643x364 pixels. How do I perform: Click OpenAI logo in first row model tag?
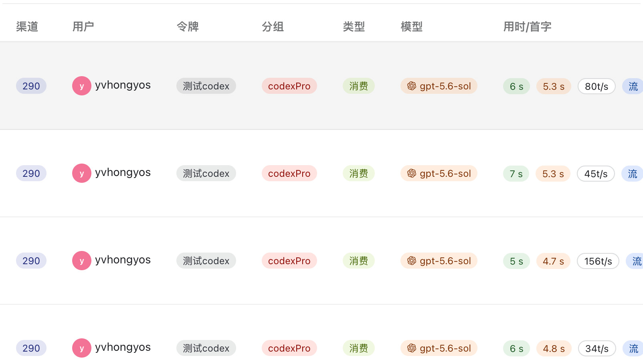pyautogui.click(x=412, y=86)
